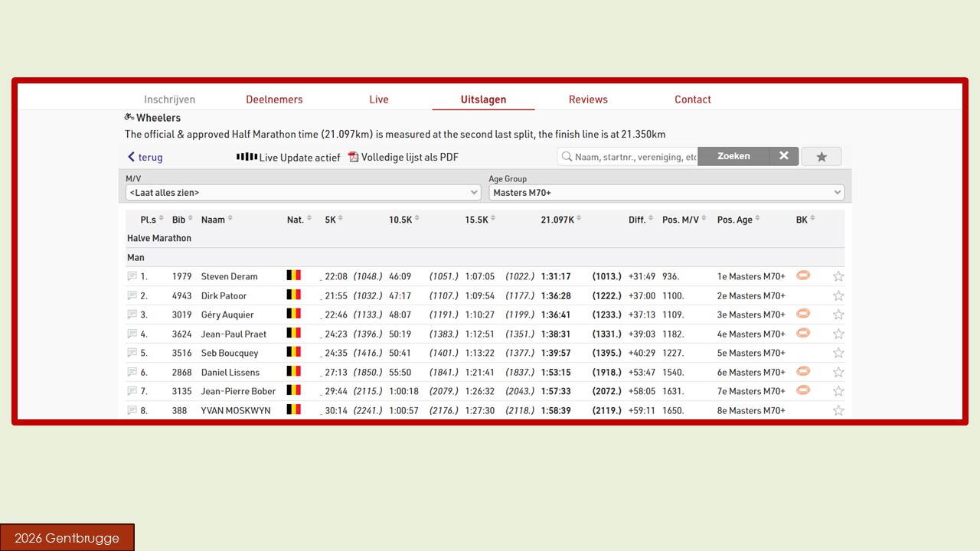Sort results by 10.5K split column
Viewport: 980px width, 551px height.
(404, 220)
